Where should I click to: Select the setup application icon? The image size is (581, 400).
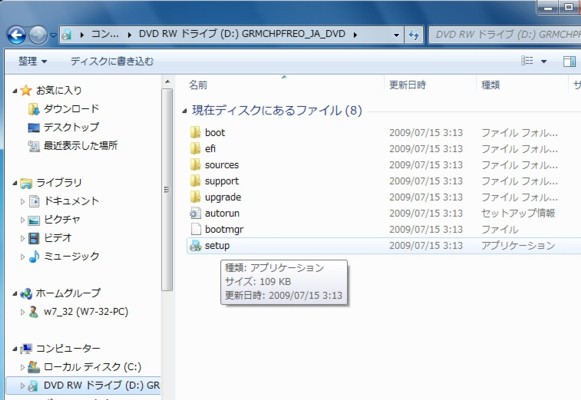tap(195, 245)
